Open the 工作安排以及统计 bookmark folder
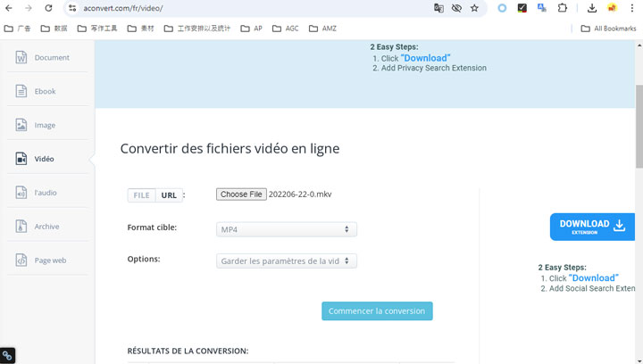Screen dimensions: 643x364 (197, 29)
